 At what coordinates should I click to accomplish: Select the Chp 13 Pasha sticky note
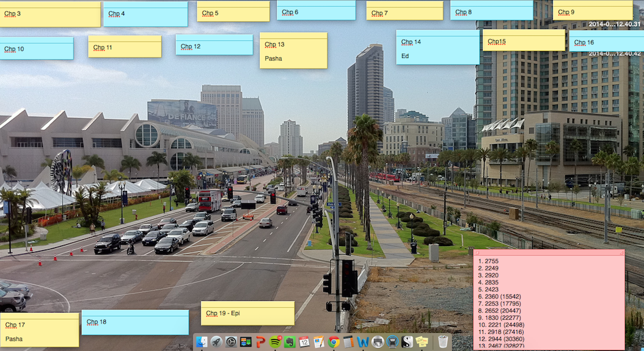pyautogui.click(x=293, y=51)
